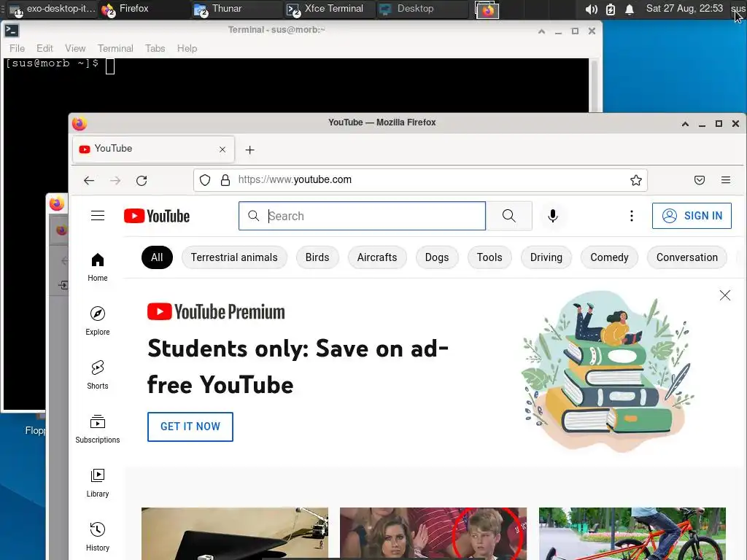Viewport: 747px width, 560px height.
Task: Switch to Firefox in the taskbar
Action: 144,9
